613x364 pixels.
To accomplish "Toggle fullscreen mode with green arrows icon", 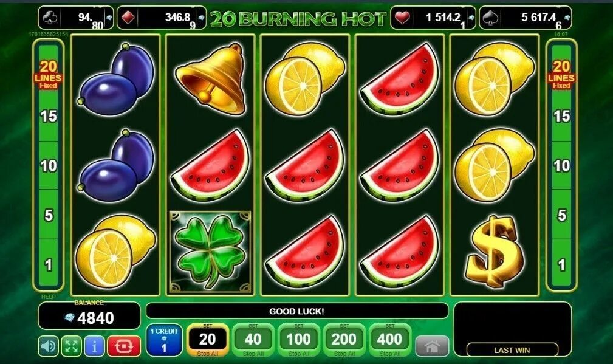I will coord(71,346).
